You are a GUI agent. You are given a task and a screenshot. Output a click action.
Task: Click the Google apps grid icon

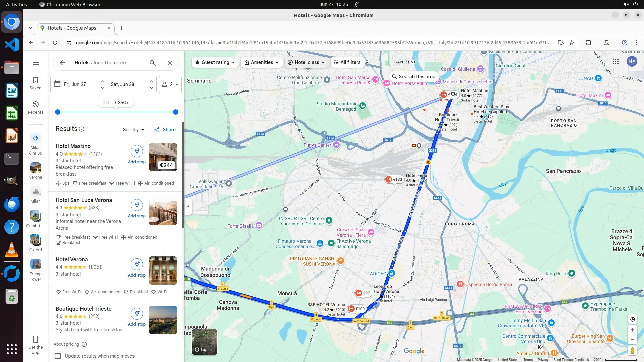click(x=615, y=61)
